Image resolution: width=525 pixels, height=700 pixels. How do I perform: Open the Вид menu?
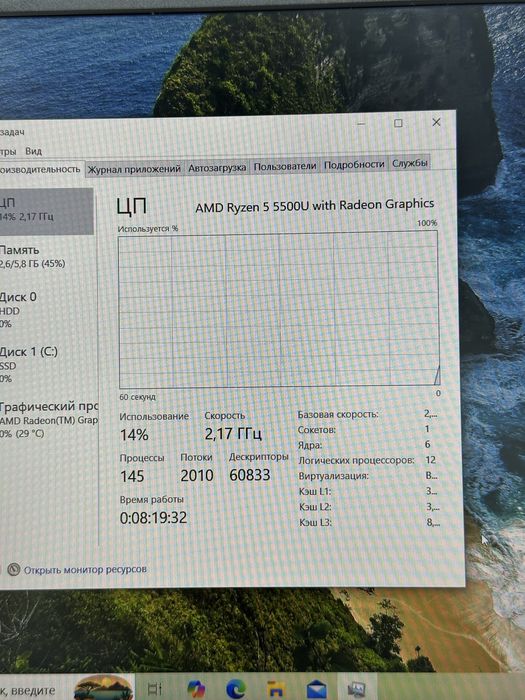click(x=33, y=151)
